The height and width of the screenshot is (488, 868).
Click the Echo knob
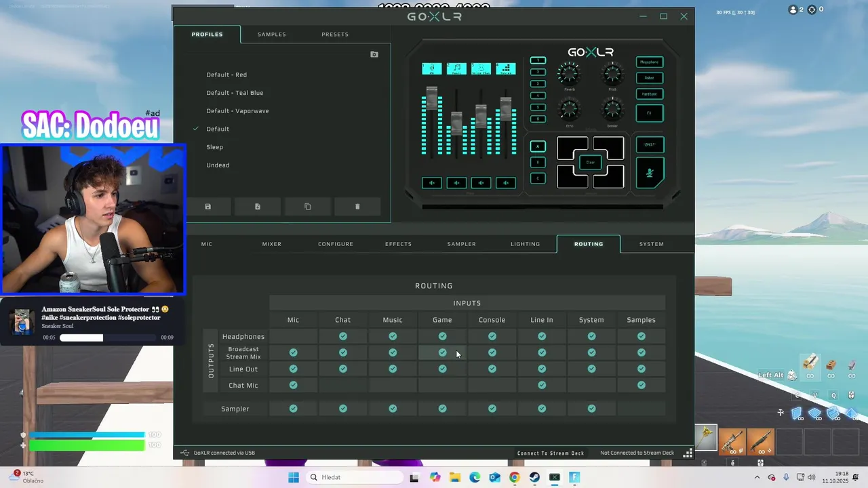[x=569, y=109]
